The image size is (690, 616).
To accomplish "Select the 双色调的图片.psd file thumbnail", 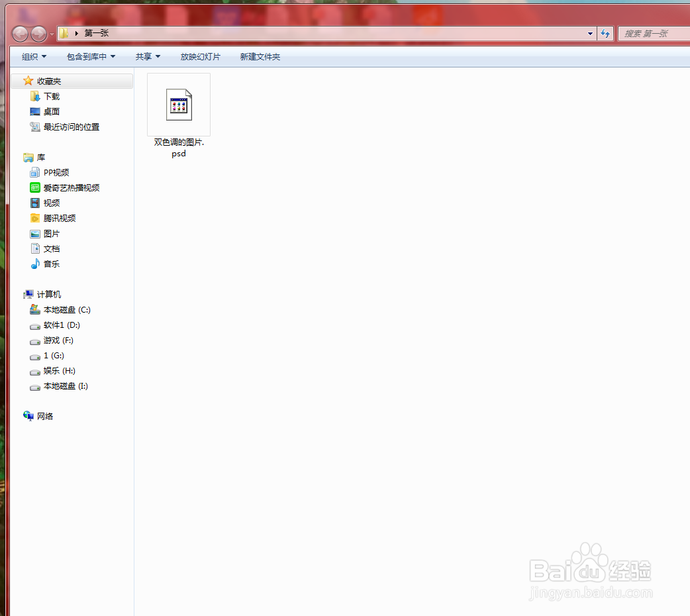I will pos(179,105).
